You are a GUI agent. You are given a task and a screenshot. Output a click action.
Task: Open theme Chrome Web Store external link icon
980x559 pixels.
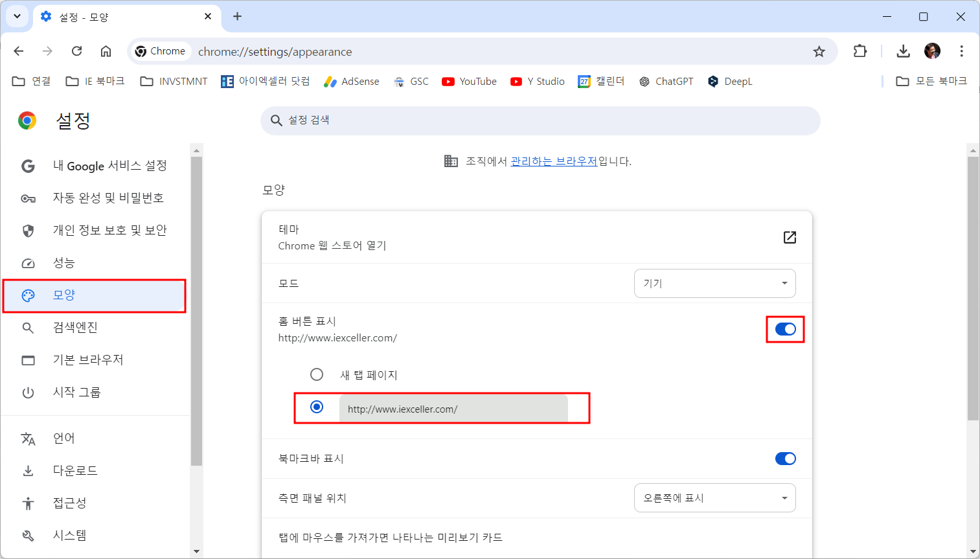point(790,237)
